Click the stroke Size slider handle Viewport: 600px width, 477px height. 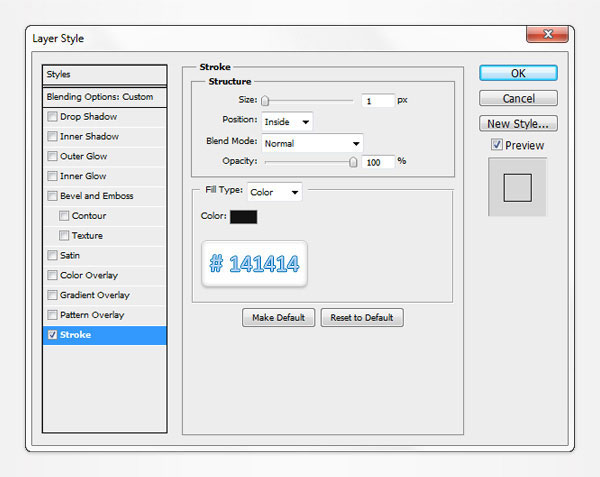pos(265,101)
